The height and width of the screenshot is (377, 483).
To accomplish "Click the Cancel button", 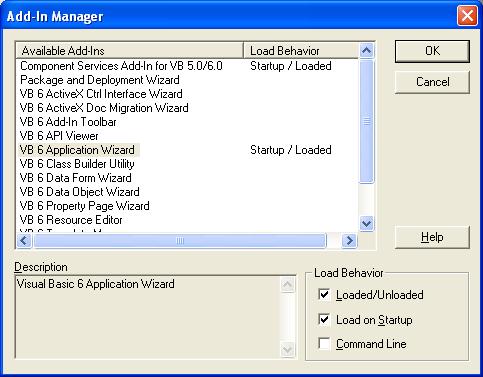I will pyautogui.click(x=432, y=82).
